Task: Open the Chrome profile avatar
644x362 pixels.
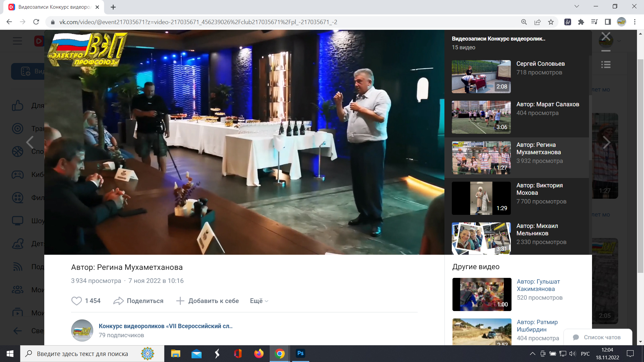Action: pos(622,22)
